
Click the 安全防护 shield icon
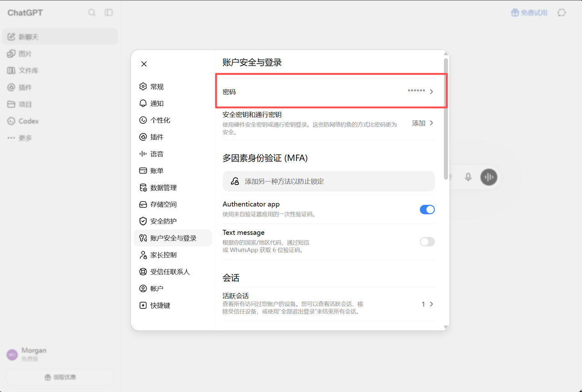click(143, 221)
